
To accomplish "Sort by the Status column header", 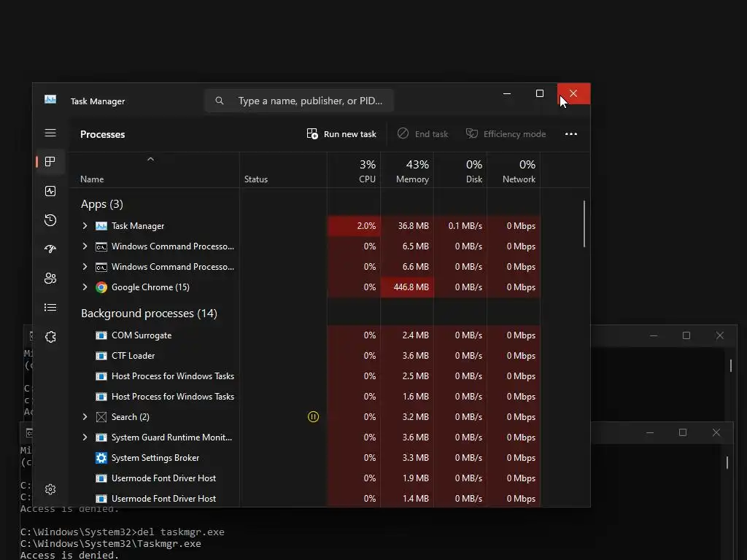I will click(256, 179).
